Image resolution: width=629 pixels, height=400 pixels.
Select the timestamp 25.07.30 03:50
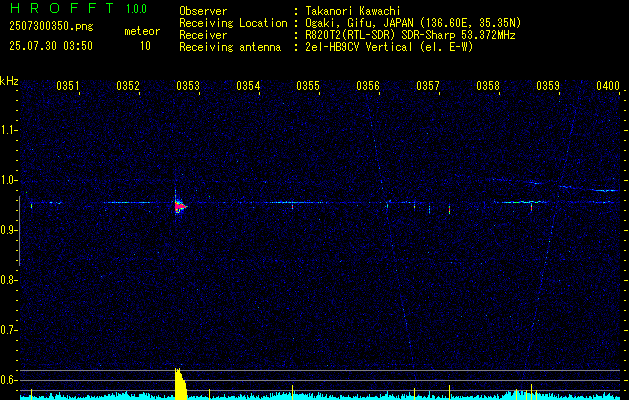pos(51,46)
